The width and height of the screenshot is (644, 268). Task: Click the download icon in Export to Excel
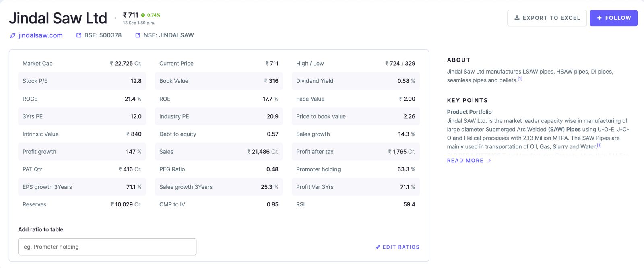coord(517,18)
